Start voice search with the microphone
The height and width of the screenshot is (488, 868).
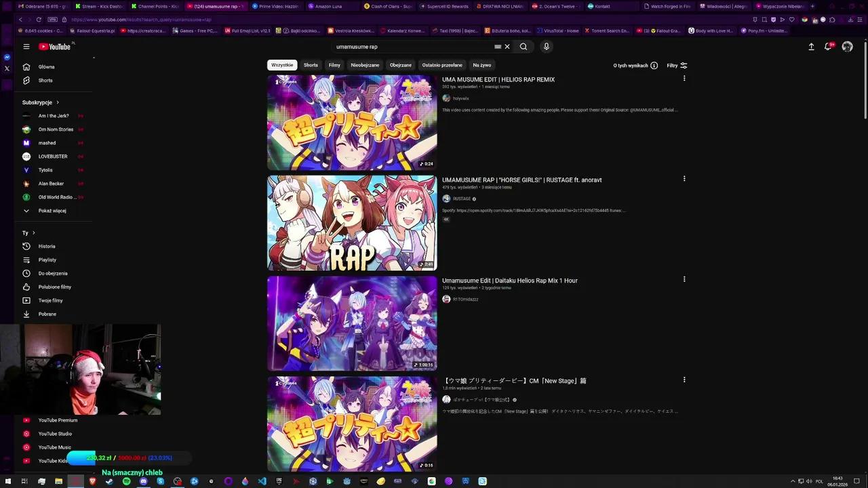(546, 47)
